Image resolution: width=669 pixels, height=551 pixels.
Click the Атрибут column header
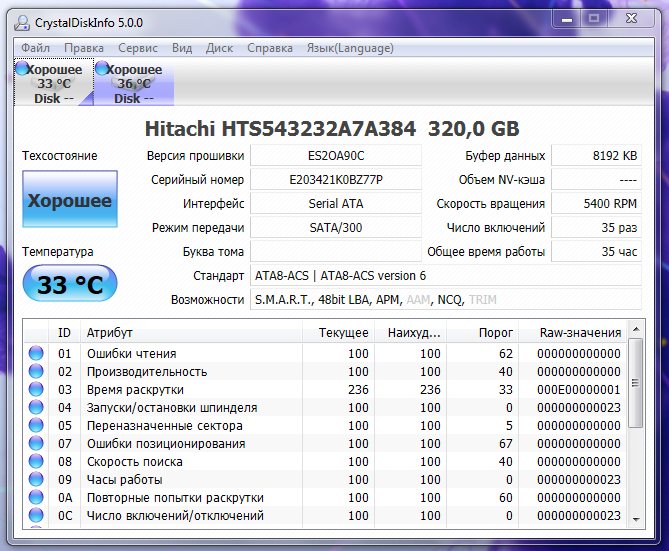pyautogui.click(x=191, y=332)
